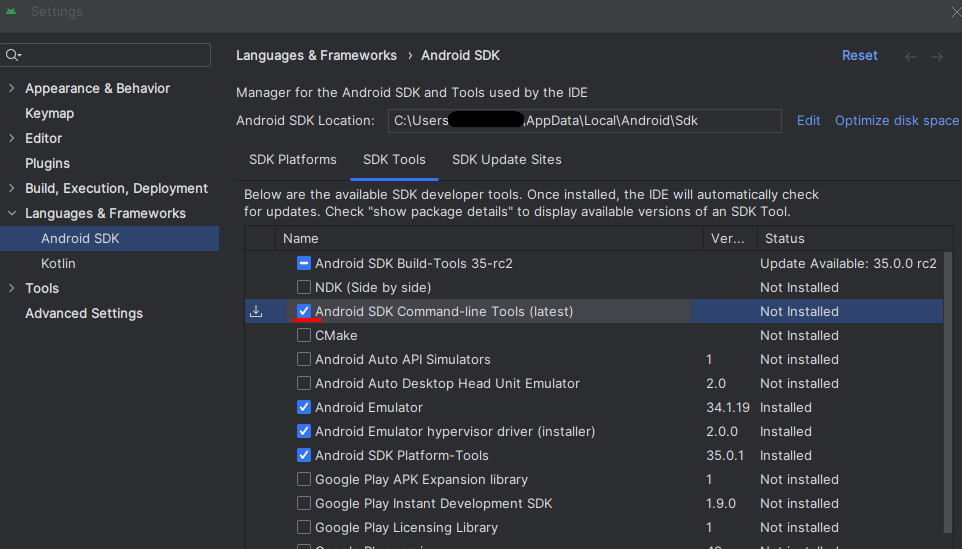Click the search magnifier icon in settings search
This screenshot has height=549, width=962.
13,55
